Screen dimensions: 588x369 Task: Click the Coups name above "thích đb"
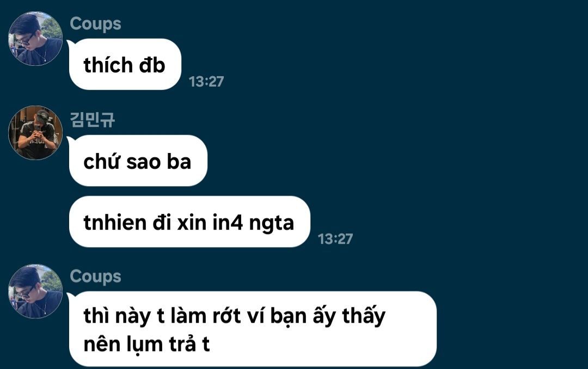[x=95, y=23]
